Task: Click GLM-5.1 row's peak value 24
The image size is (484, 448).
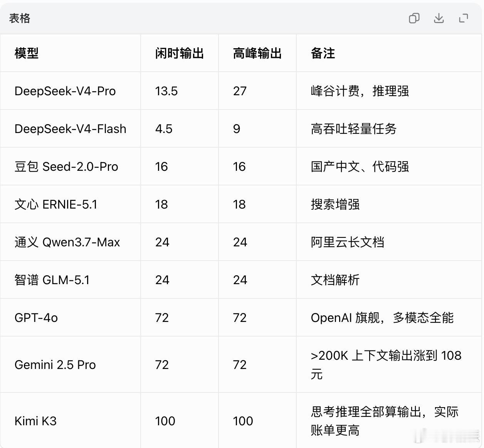Action: (x=240, y=280)
